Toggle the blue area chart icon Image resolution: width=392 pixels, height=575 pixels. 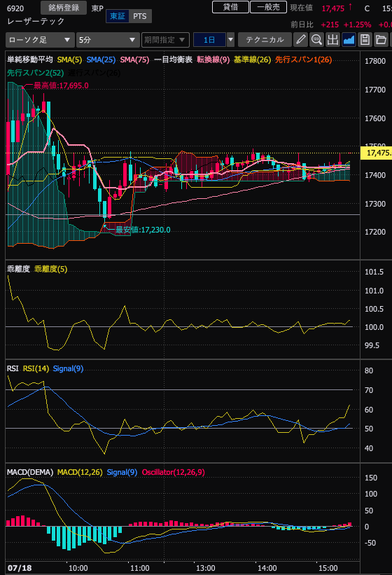pos(349,40)
